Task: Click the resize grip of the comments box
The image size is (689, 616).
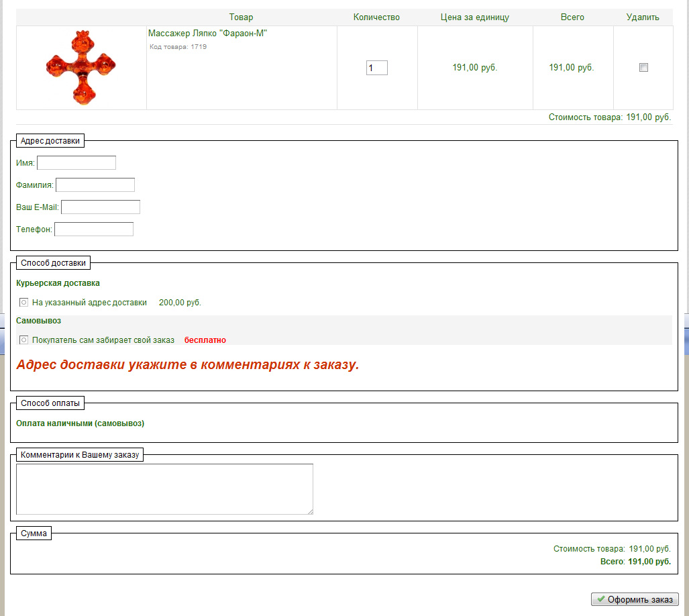Action: pos(310,511)
